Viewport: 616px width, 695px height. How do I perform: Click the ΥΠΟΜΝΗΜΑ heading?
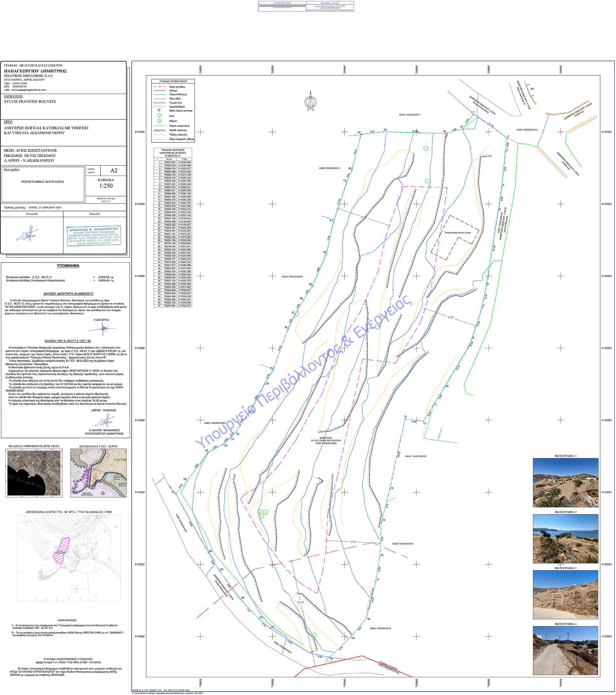tap(68, 266)
